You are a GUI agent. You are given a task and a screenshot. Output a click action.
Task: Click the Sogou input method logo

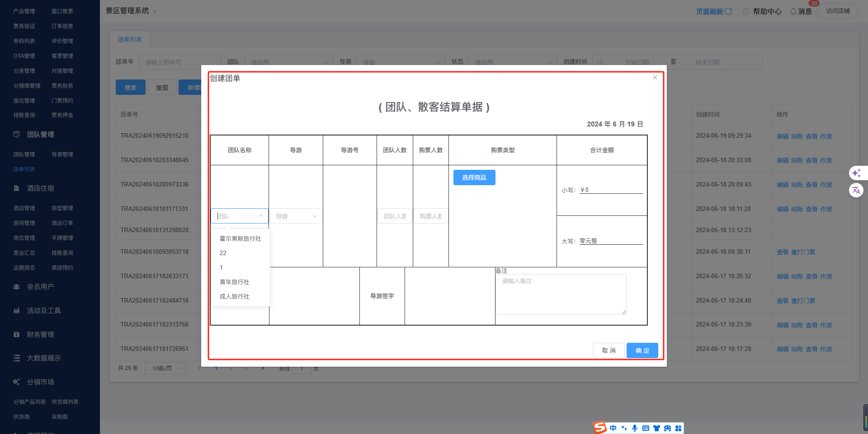click(x=600, y=428)
